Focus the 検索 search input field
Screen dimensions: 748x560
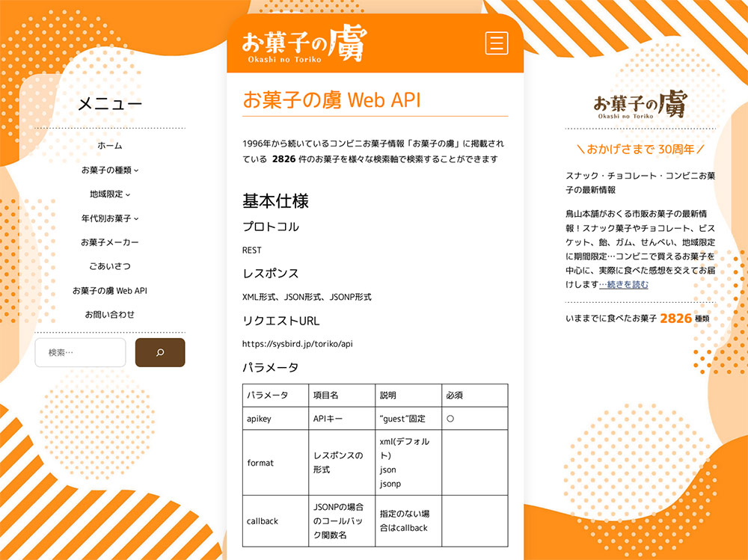pos(80,353)
